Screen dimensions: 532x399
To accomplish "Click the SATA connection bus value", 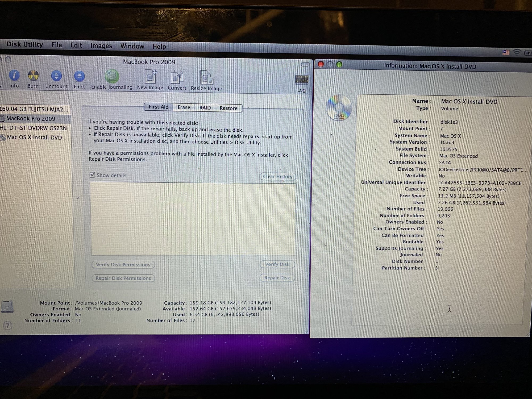I will pos(445,163).
